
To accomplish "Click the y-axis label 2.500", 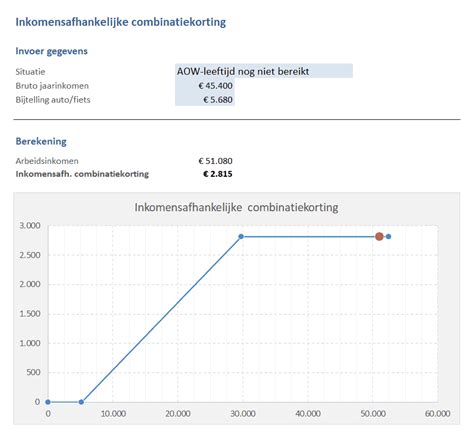I will pyautogui.click(x=30, y=255).
